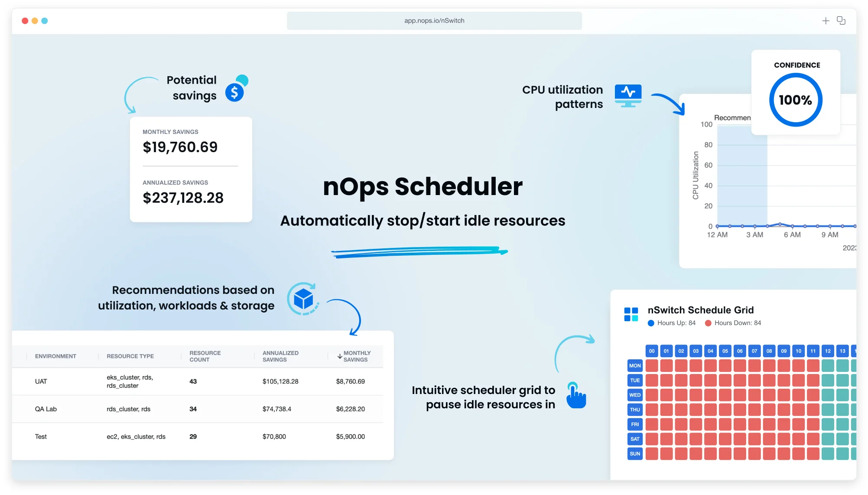Click the confidence percentage circle icon
The width and height of the screenshot is (868, 495).
click(796, 100)
